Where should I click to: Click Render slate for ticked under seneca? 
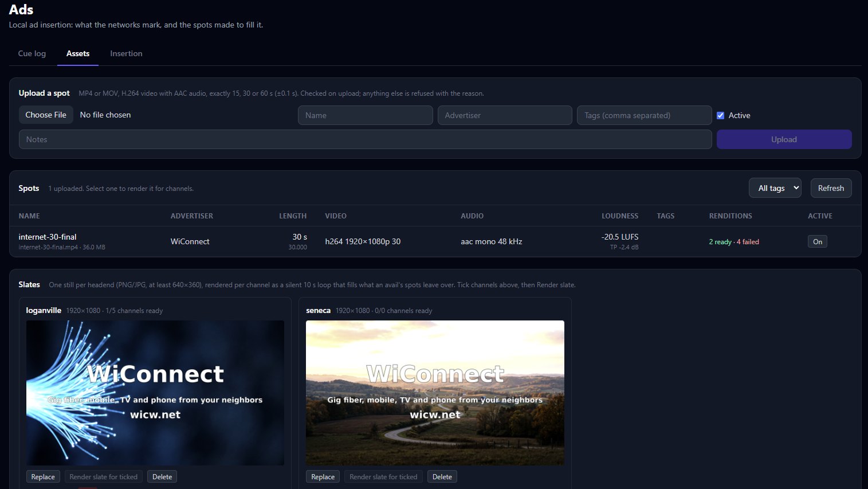click(x=383, y=477)
